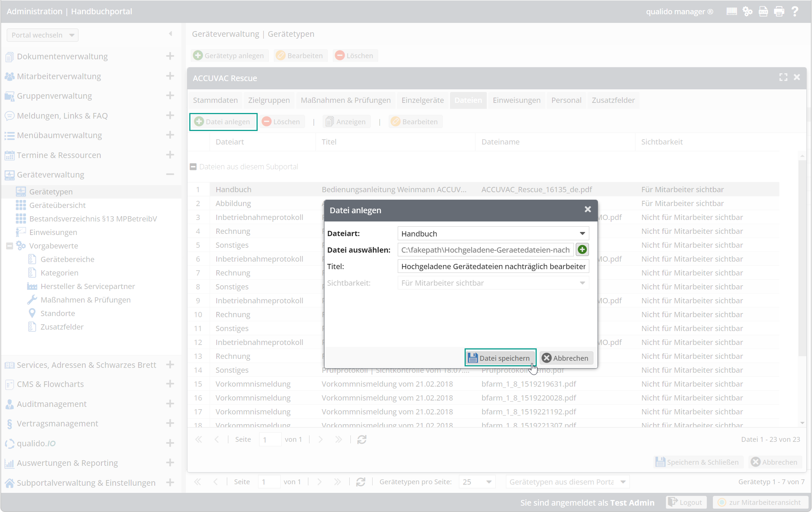Viewport: 812px width, 512px height.
Task: Expand Auditmanagement section
Action: pos(170,404)
